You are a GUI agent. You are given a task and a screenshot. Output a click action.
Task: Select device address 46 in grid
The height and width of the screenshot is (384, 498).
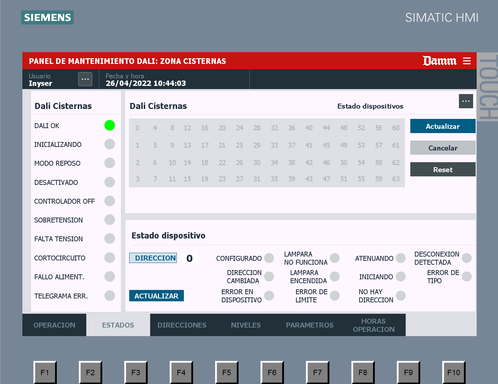point(326,163)
